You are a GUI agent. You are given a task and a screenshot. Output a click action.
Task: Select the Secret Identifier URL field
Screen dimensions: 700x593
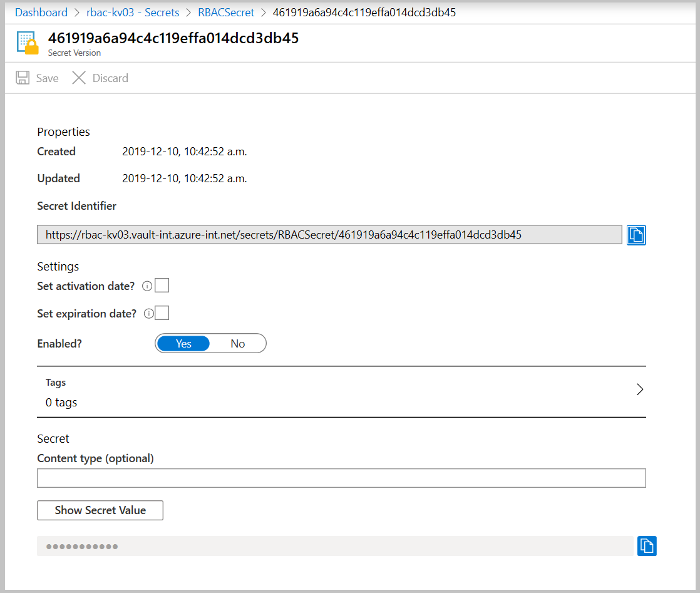(329, 235)
